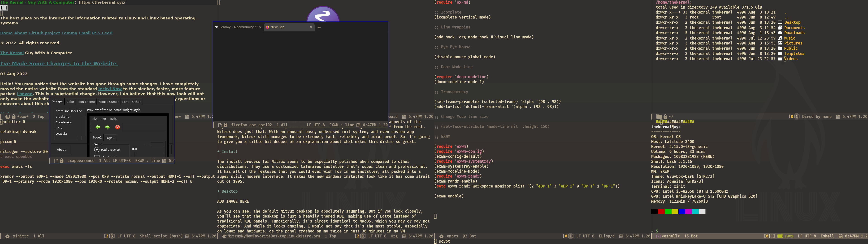Open the Documents directory name in Dired
The image size is (868, 244).
tap(794, 28)
